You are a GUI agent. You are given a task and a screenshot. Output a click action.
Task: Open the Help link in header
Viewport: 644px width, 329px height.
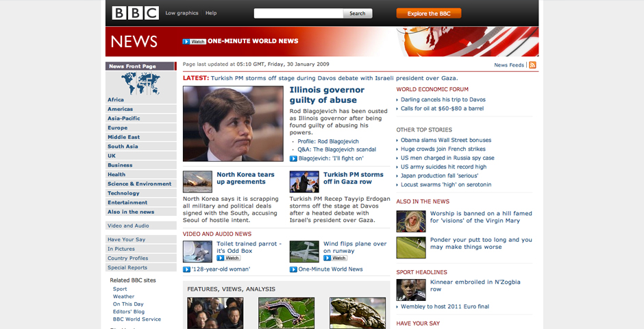(211, 13)
